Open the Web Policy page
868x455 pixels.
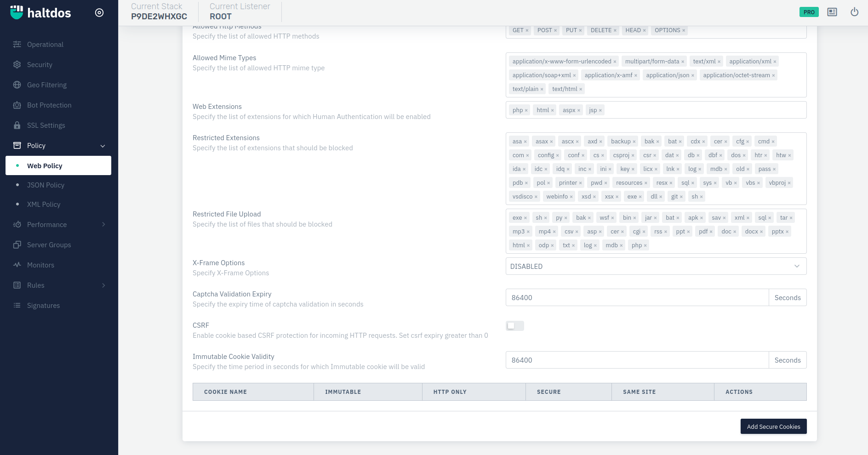(58, 165)
